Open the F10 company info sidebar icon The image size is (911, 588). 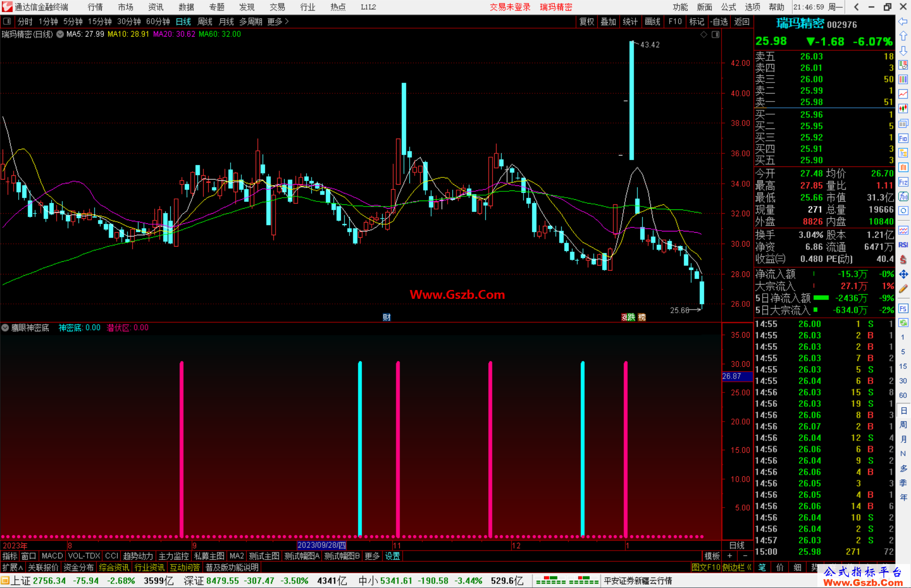903,138
